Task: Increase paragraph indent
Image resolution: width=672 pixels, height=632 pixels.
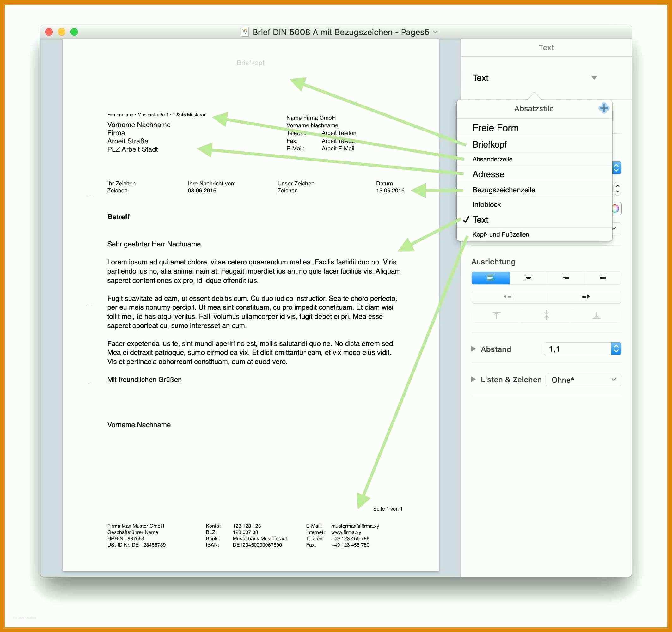Action: tap(584, 297)
